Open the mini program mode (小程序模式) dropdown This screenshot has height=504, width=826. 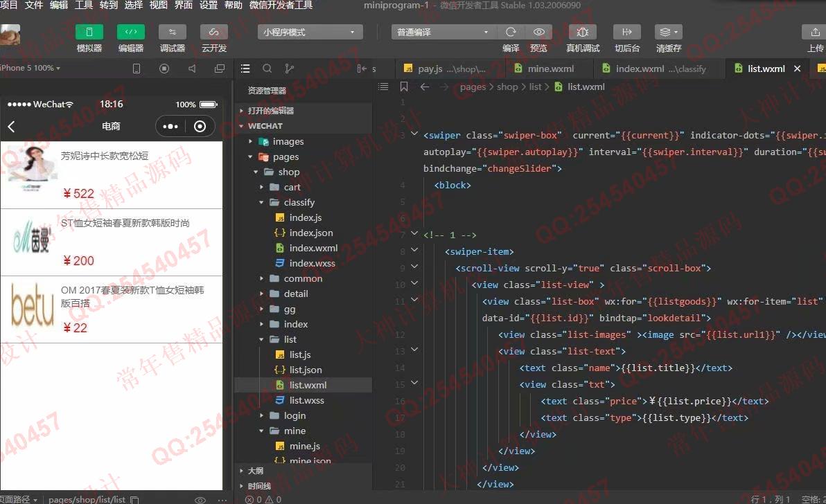[x=310, y=32]
